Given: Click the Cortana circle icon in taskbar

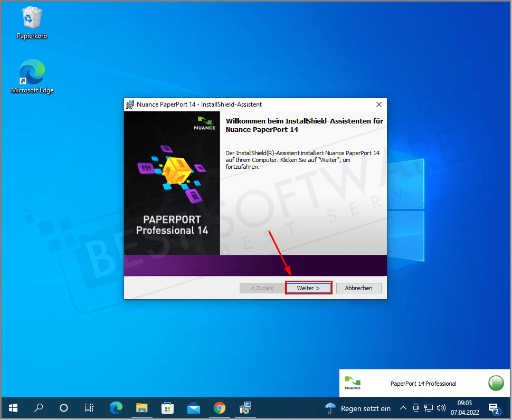Looking at the screenshot, I should [64, 408].
